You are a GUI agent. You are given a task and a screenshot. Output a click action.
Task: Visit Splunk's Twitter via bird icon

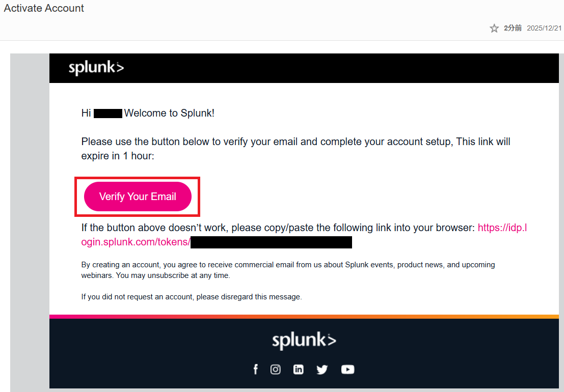[x=322, y=370]
